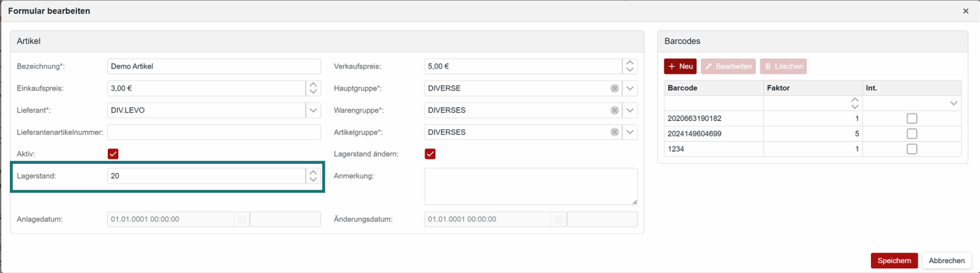This screenshot has height=273, width=980.
Task: Decrease Einkaufspreis with the down arrow
Action: (313, 92)
